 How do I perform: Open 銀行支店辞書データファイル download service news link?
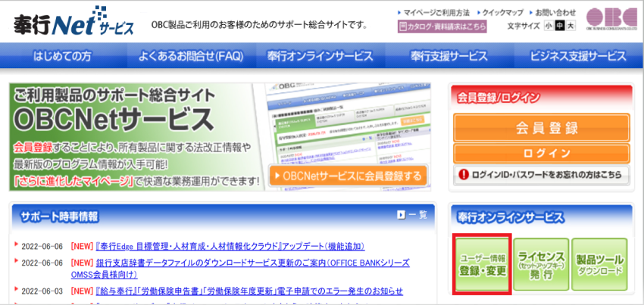coord(240,269)
